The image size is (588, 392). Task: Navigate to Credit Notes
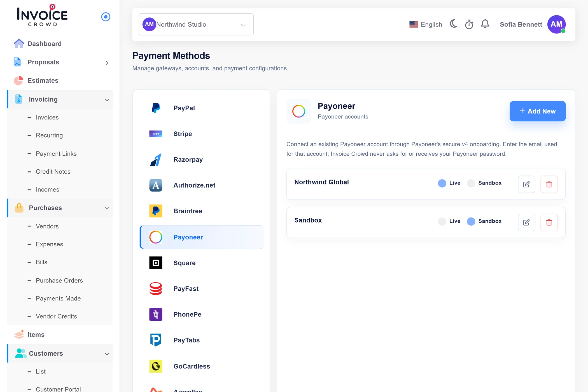53,171
